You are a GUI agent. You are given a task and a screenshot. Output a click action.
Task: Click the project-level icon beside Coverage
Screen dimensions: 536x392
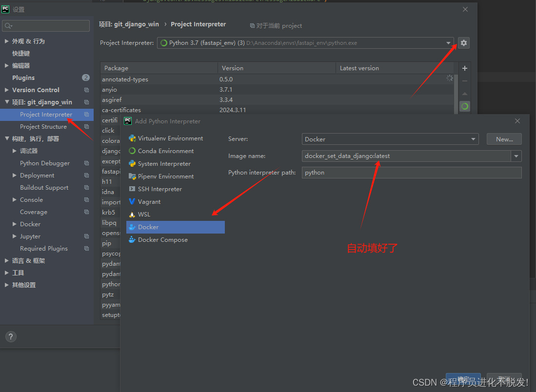click(86, 212)
